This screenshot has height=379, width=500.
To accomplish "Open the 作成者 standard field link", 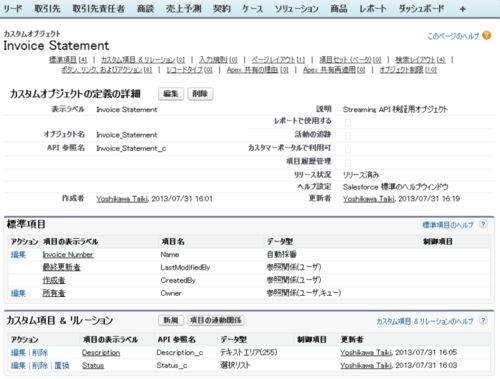I will point(54,280).
